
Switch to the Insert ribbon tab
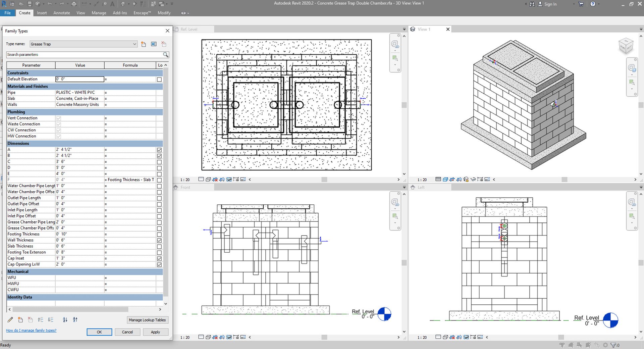42,13
